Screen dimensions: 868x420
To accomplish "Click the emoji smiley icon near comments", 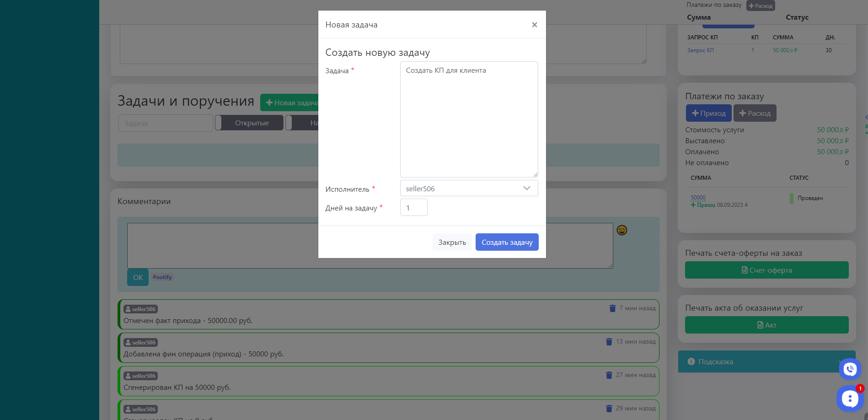I will tap(622, 230).
